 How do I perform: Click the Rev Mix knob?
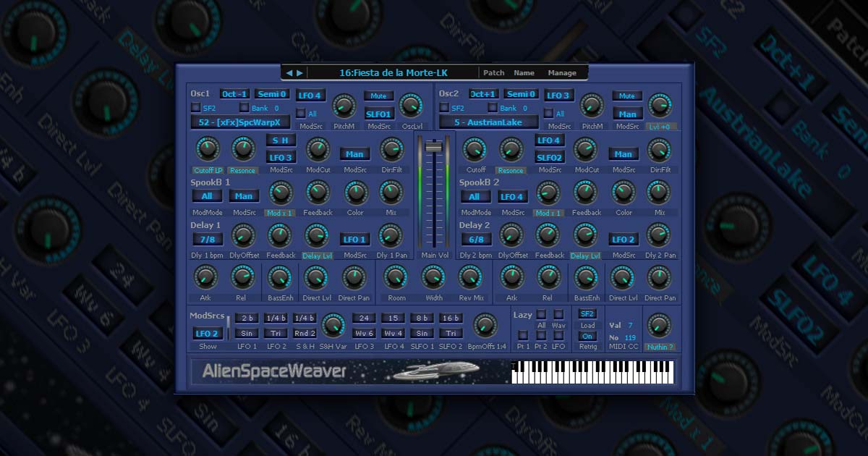[470, 277]
